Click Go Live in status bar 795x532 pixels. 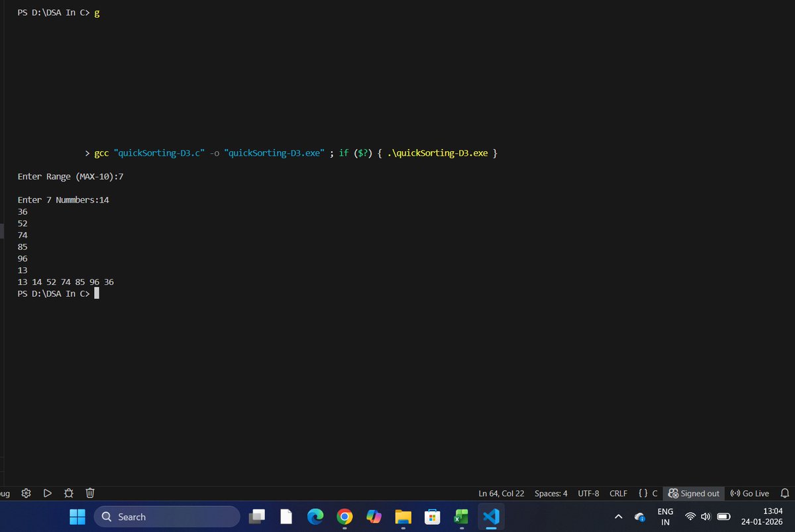click(750, 494)
